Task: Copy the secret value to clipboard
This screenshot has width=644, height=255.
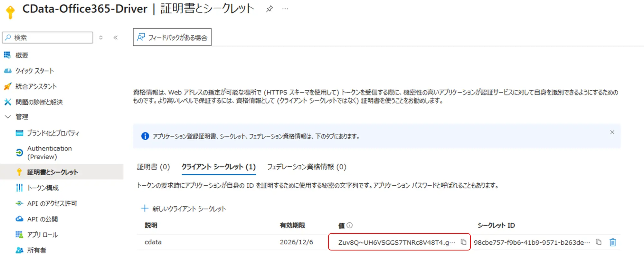Action: [463, 242]
